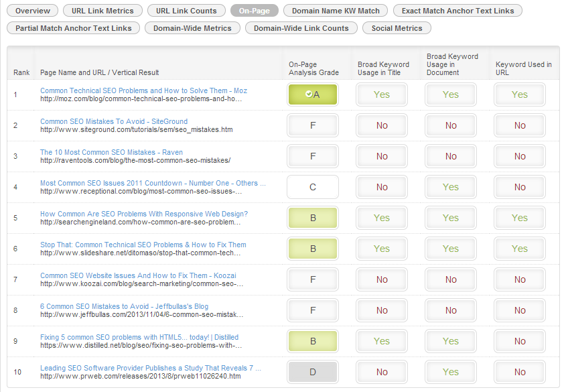
Task: Click the B grade for Slideshare result
Action: pos(313,249)
